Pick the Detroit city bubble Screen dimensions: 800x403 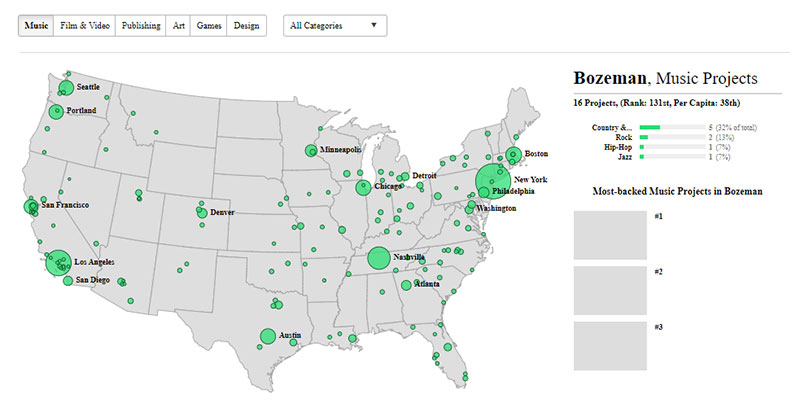click(x=405, y=177)
